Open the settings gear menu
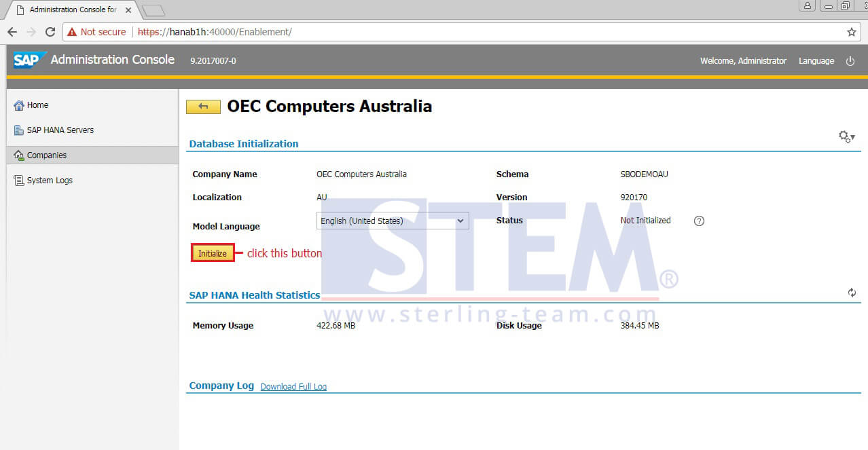This screenshot has height=450, width=868. pos(846,136)
